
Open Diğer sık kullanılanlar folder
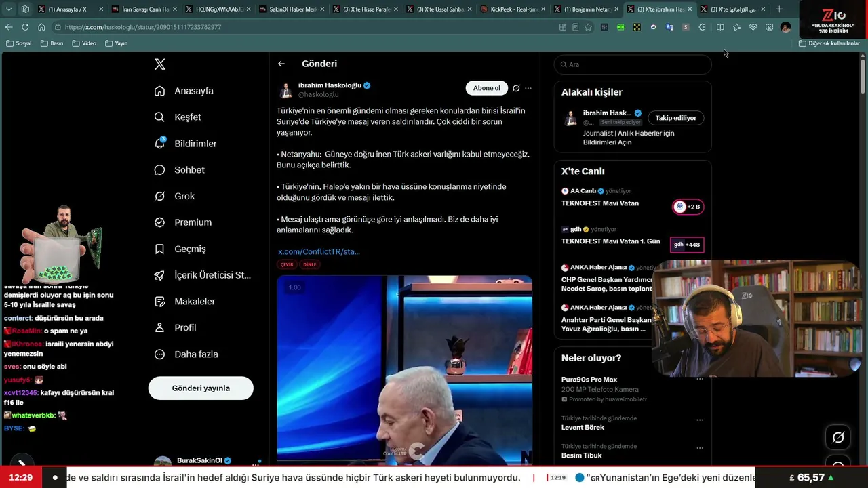pos(829,43)
